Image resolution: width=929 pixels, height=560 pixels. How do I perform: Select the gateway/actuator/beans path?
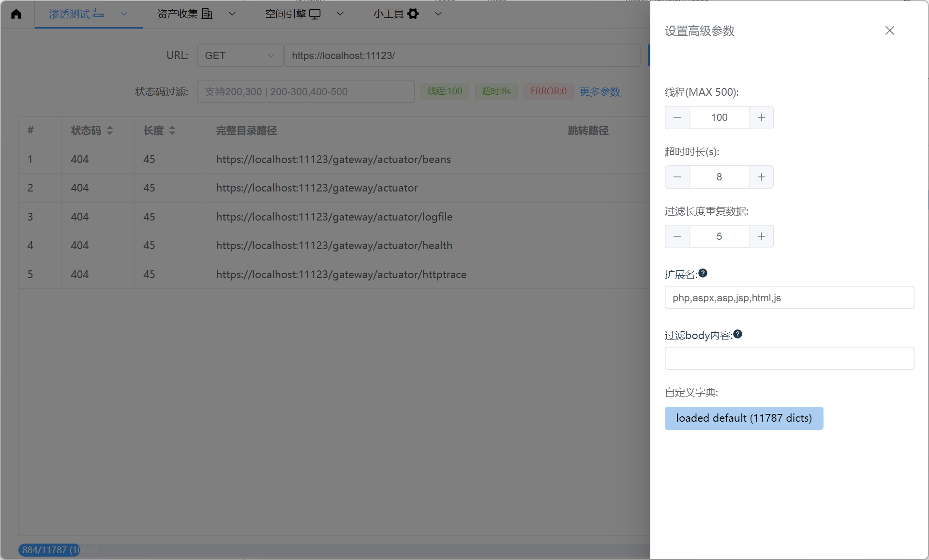click(x=333, y=159)
